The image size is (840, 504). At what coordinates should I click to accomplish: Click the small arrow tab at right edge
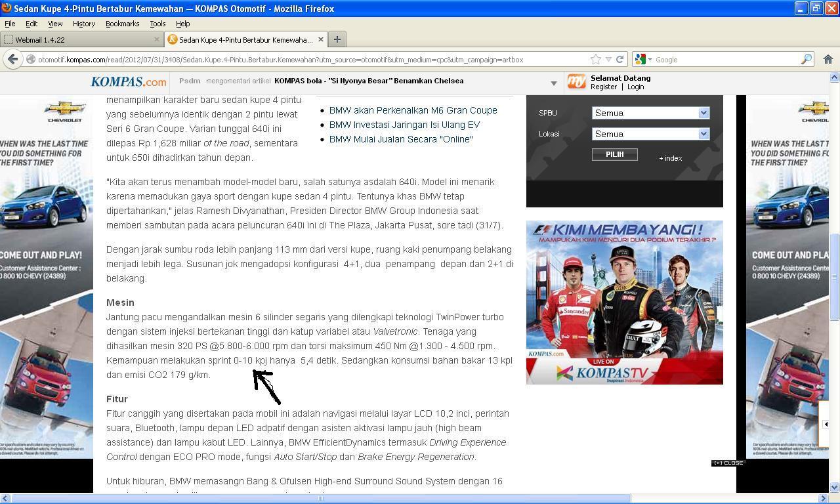click(x=825, y=424)
